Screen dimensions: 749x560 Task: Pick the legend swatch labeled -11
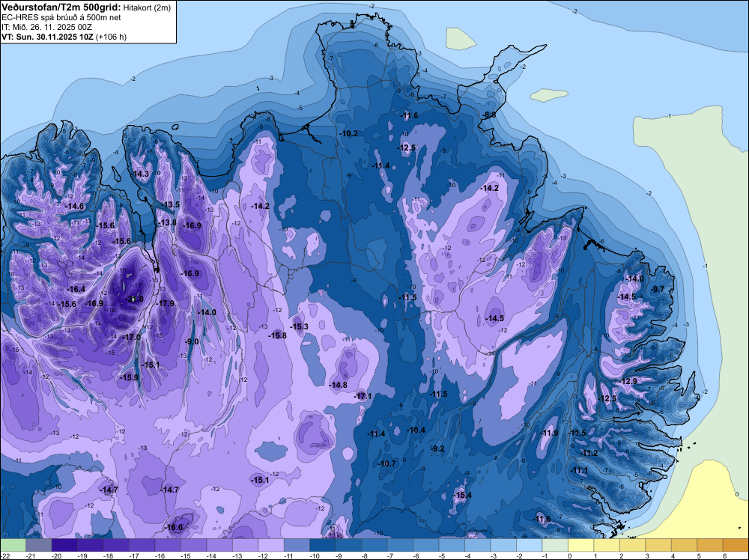click(297, 545)
